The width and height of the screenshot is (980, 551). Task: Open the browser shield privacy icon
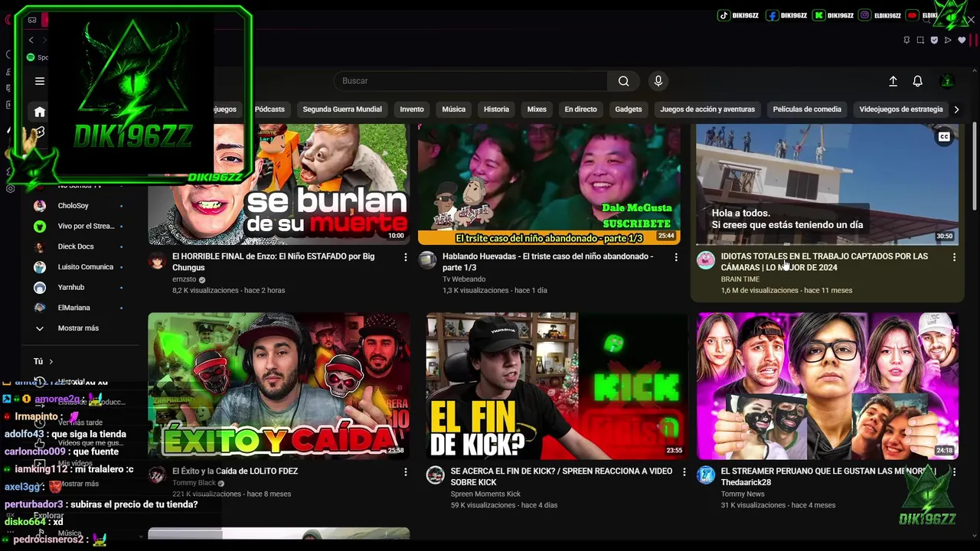[934, 40]
